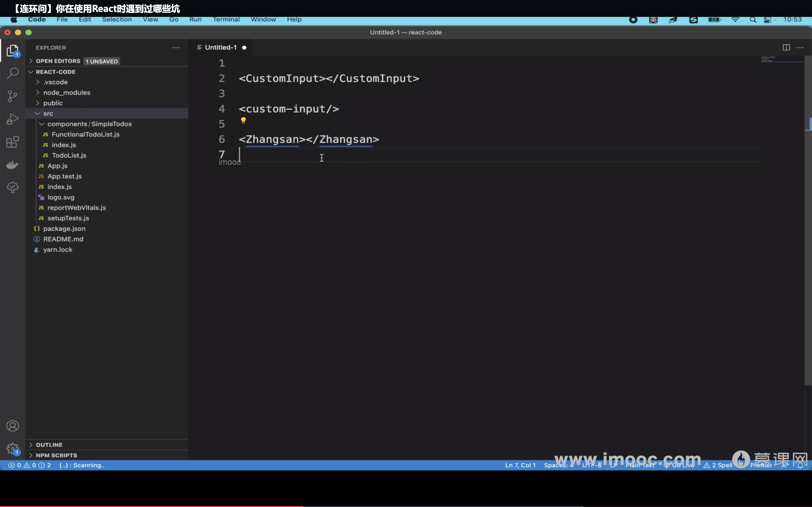The height and width of the screenshot is (507, 812).
Task: Select the Untitled-1 editor tab
Action: (x=220, y=48)
